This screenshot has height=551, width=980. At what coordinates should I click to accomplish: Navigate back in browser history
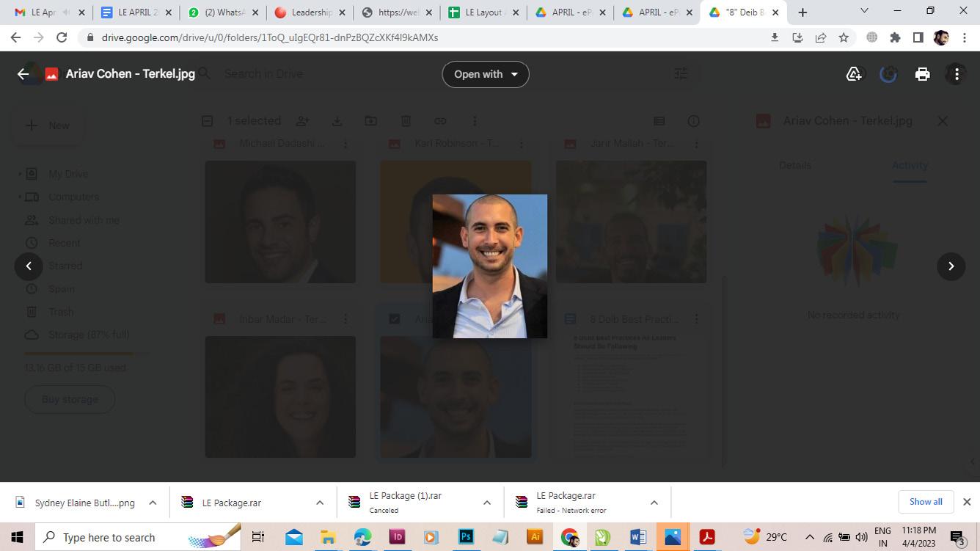[x=15, y=37]
